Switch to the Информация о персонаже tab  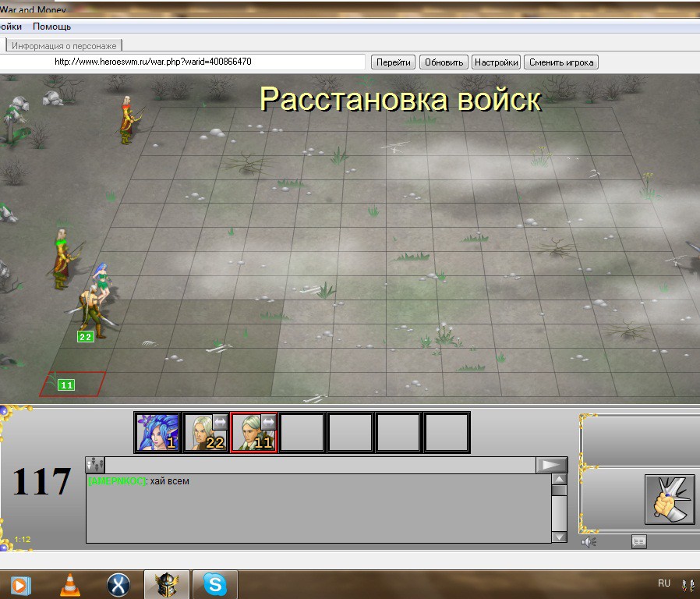(64, 45)
